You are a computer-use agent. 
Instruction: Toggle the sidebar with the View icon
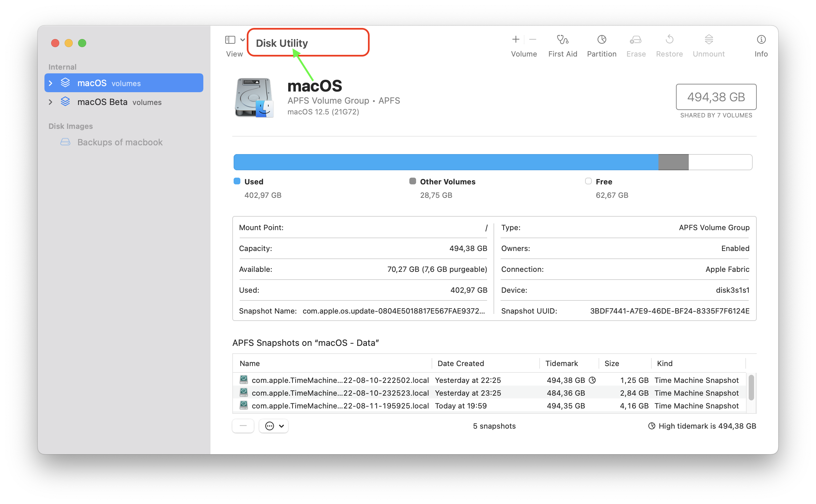pyautogui.click(x=230, y=39)
